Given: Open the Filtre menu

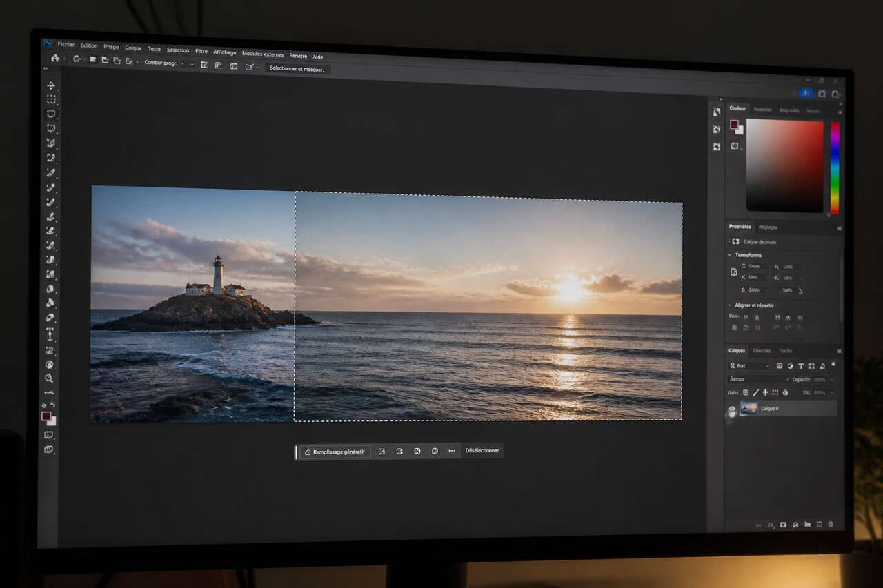Looking at the screenshot, I should click(201, 51).
